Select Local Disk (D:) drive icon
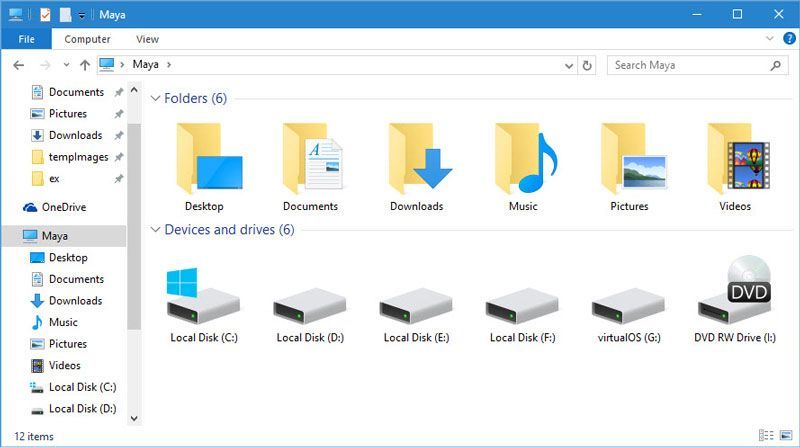 [x=309, y=305]
